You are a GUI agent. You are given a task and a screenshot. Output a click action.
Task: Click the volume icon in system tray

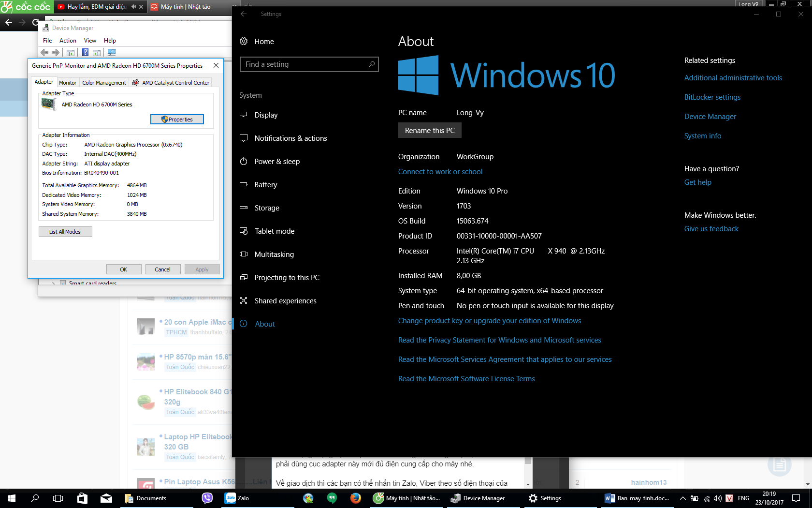pyautogui.click(x=718, y=498)
